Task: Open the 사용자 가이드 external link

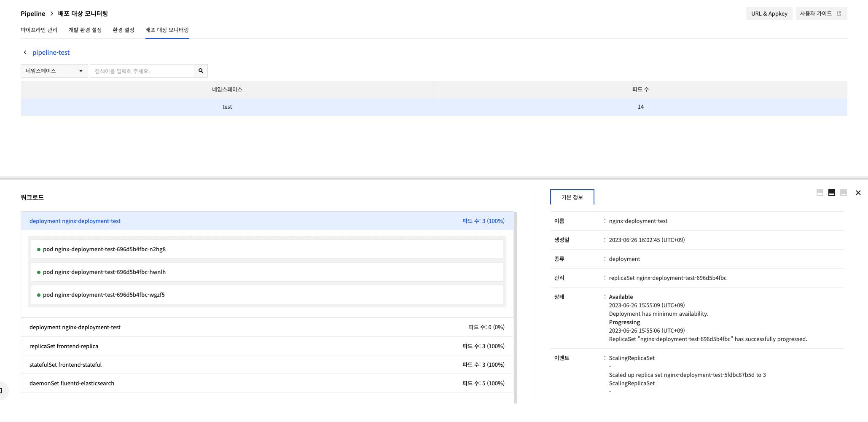Action: click(820, 13)
